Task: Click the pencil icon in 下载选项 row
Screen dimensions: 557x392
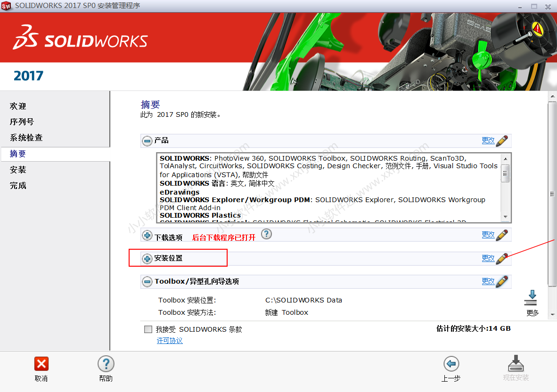Action: [x=502, y=235]
